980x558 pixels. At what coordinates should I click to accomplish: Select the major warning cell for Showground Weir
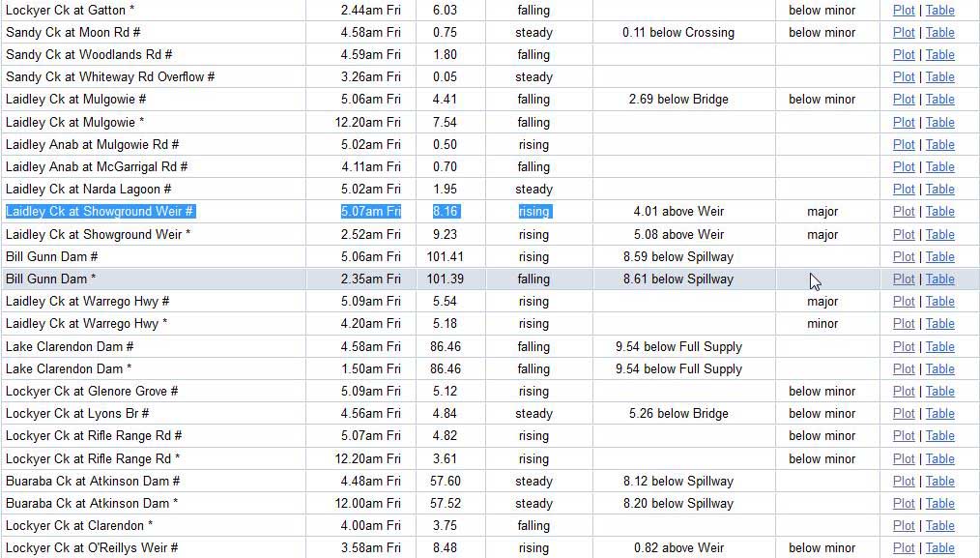[x=821, y=211]
